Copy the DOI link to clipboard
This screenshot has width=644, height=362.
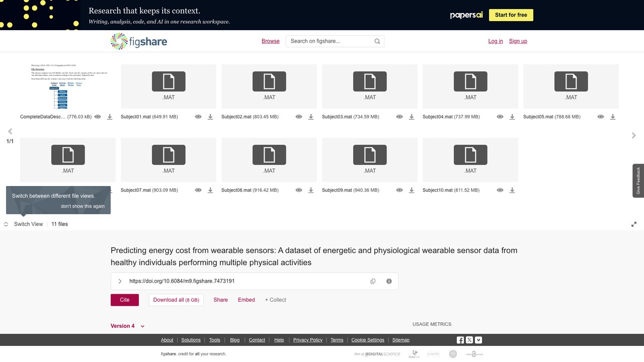pyautogui.click(x=373, y=281)
